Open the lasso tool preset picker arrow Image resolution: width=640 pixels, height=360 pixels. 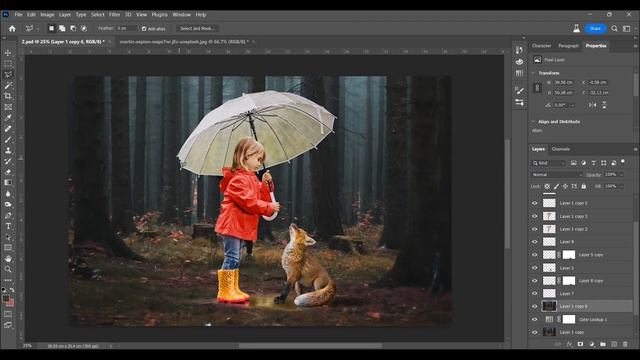coord(38,29)
